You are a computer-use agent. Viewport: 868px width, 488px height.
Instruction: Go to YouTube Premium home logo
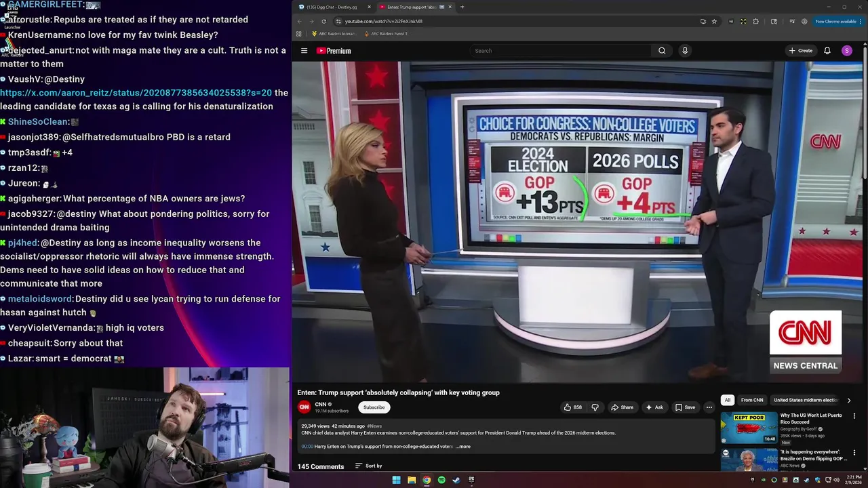coord(334,51)
